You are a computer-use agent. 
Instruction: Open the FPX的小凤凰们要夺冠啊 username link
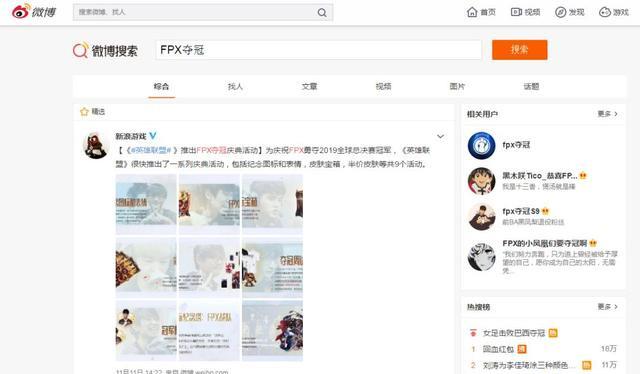[x=544, y=243]
